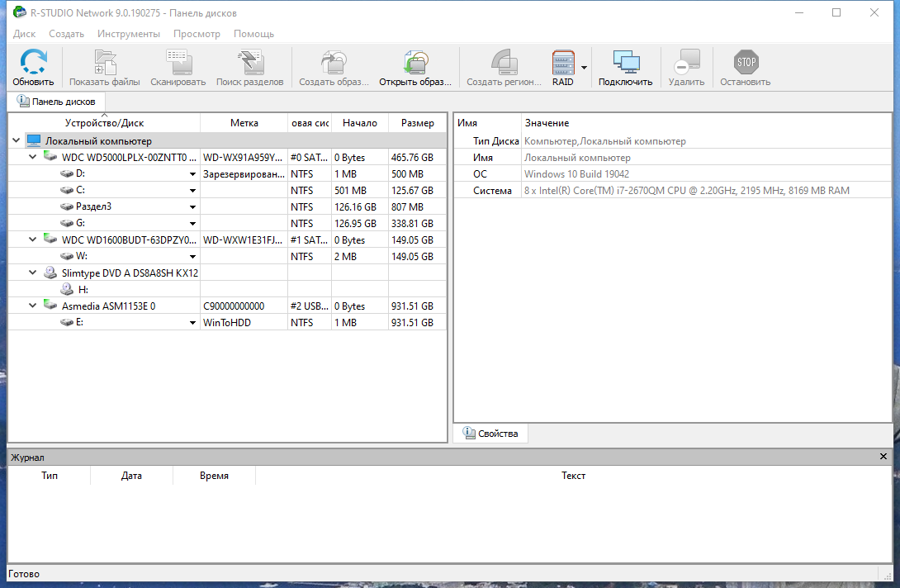The image size is (900, 588).
Task: Click the Остановить STOP icon
Action: 746,62
